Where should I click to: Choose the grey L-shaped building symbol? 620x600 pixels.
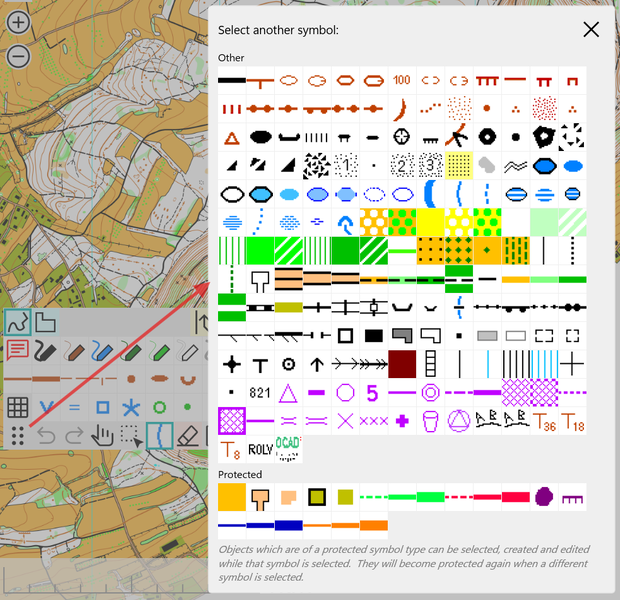click(x=402, y=336)
